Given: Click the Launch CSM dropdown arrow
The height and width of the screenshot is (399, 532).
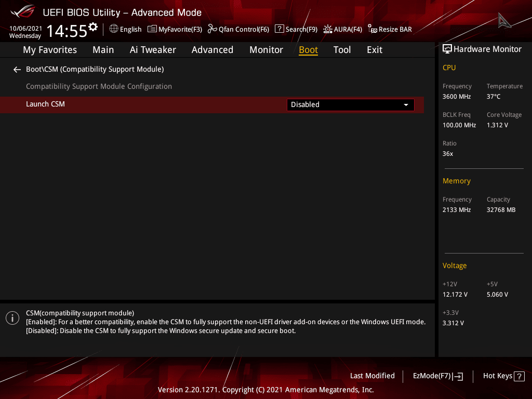Looking at the screenshot, I should point(406,105).
